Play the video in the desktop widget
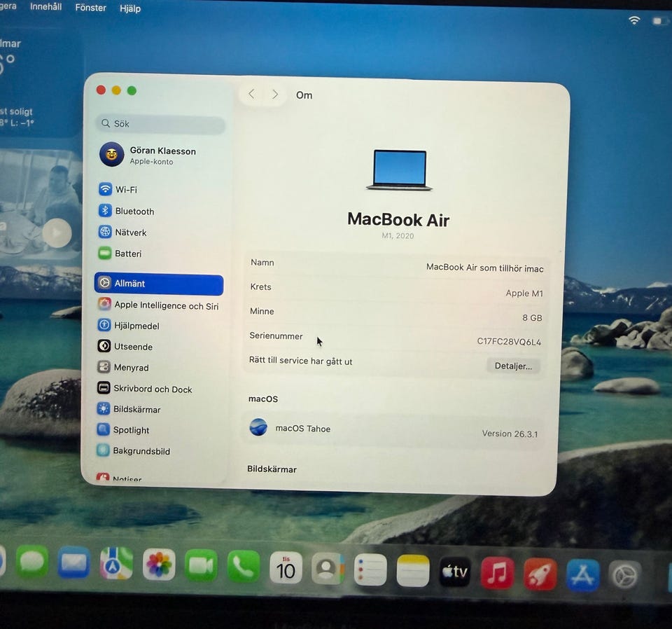 tap(57, 233)
